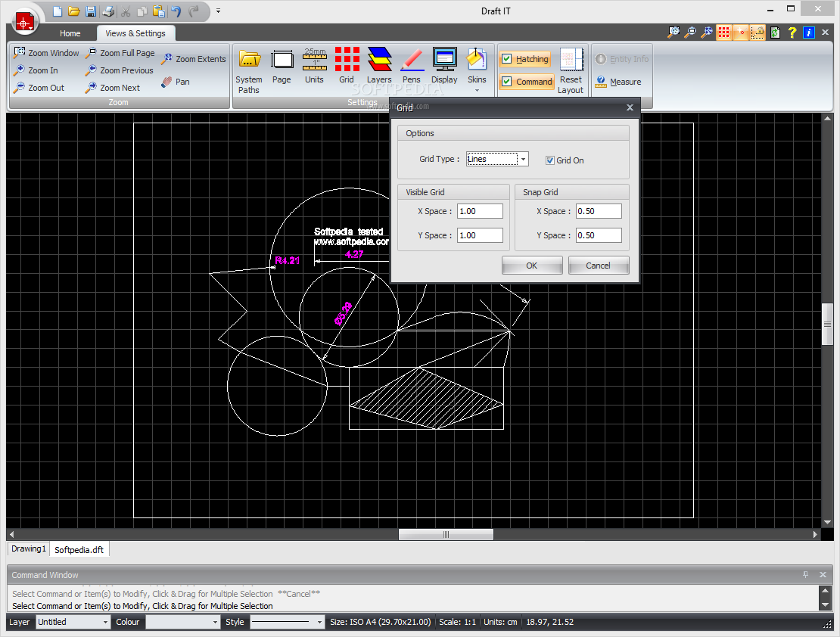Open help with yellow question mark

pyautogui.click(x=792, y=33)
